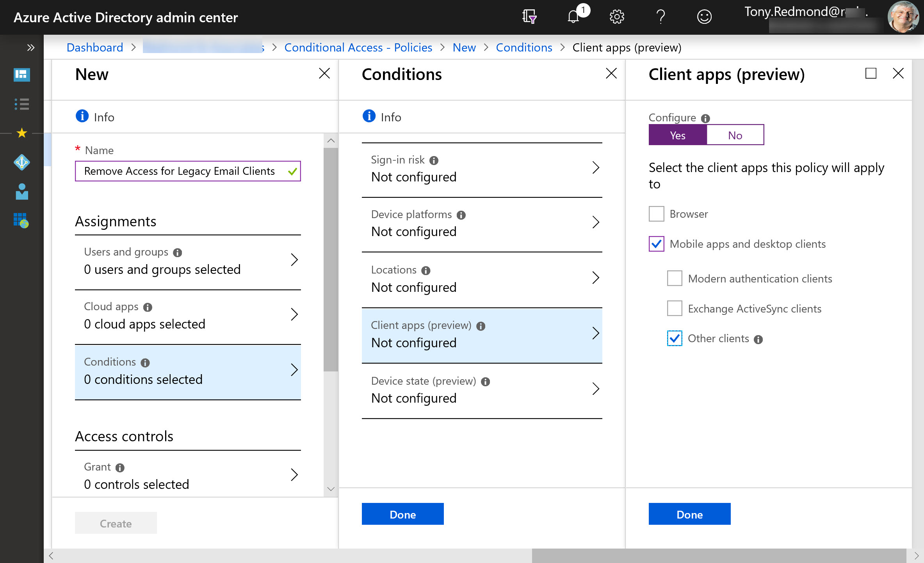This screenshot has width=924, height=563.
Task: Send feedback via smiley face icon
Action: [x=704, y=17]
